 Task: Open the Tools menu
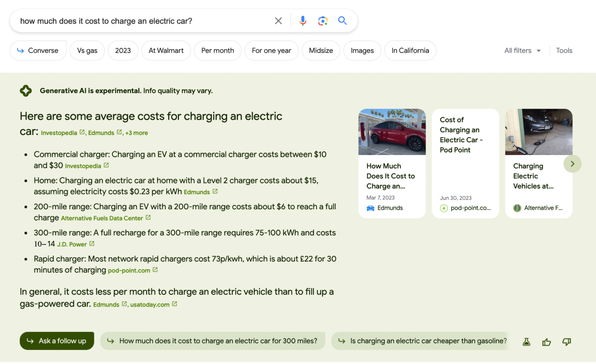coord(564,50)
